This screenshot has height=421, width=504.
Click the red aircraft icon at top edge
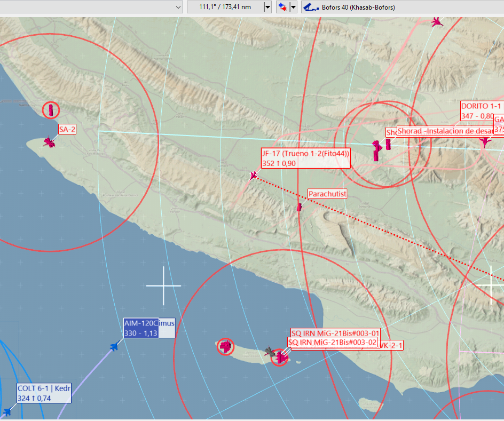point(437,22)
